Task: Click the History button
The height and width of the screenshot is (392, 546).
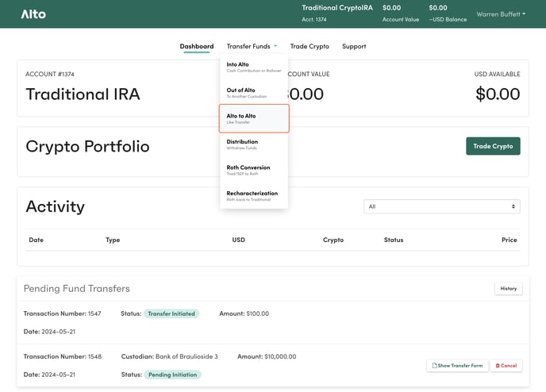Action: pos(509,289)
